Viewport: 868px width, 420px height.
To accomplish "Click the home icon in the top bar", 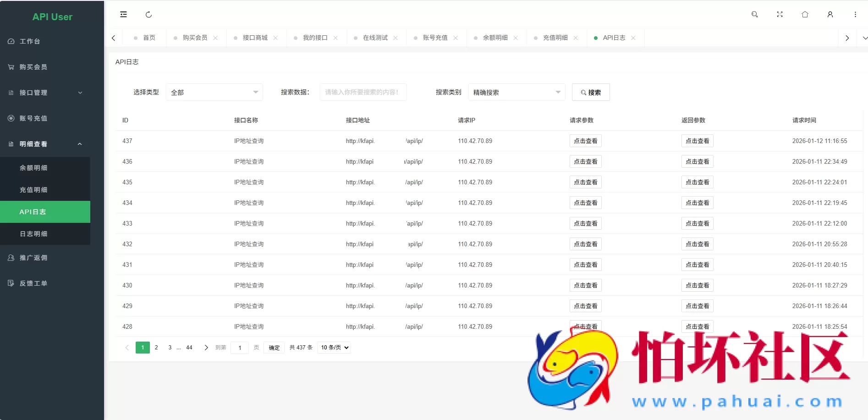I will point(805,14).
